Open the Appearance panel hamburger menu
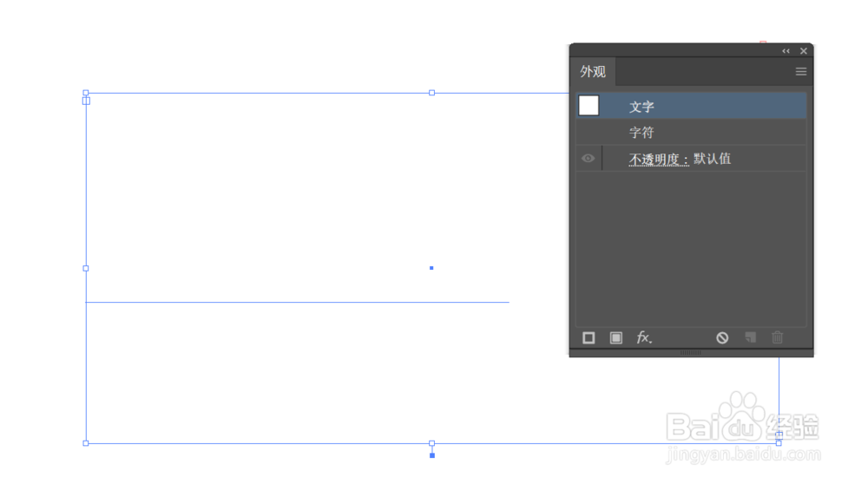Screen dimensions: 868x484 [800, 71]
